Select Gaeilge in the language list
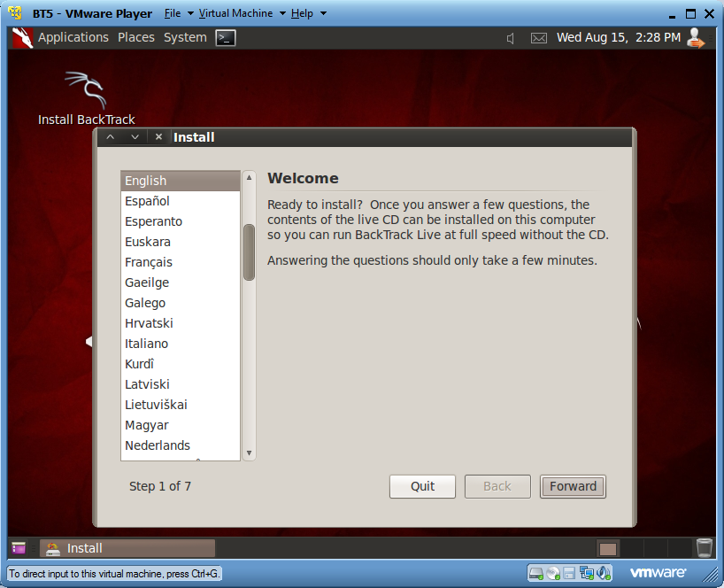Screen dimensions: 724x588 click(181, 282)
